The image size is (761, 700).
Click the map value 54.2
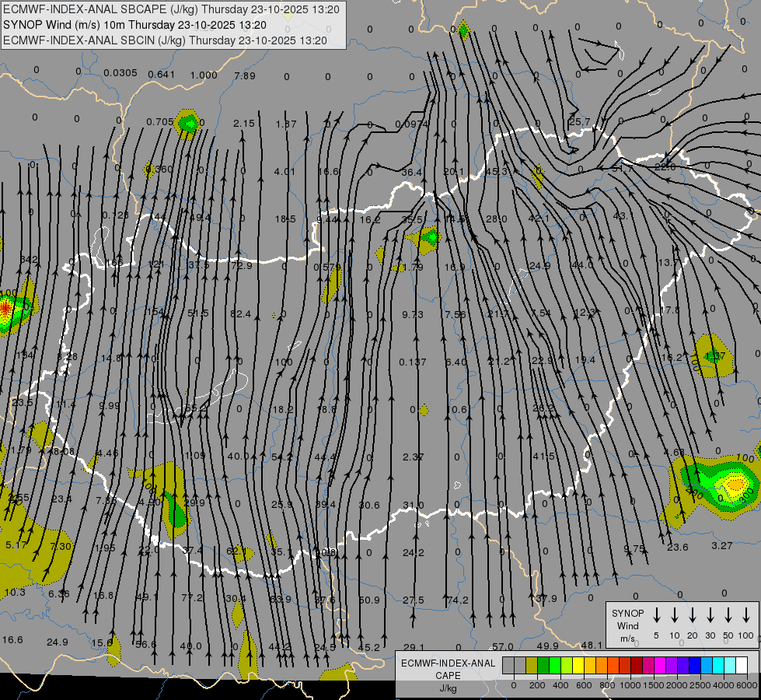click(282, 457)
